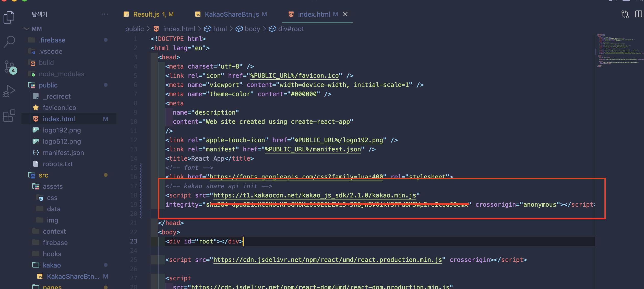Open the Search view in activity bar
Viewport: 644px width, 289px height.
[x=9, y=41]
